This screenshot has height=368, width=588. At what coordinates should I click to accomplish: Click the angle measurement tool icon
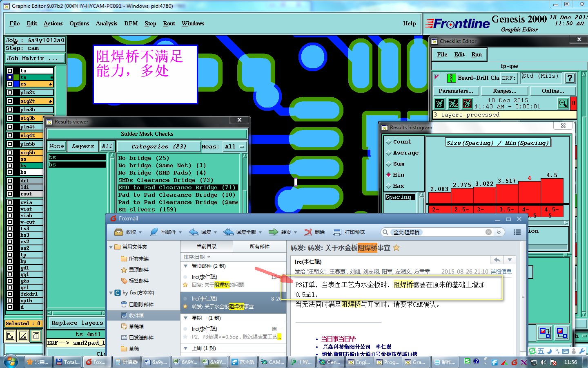click(23, 336)
